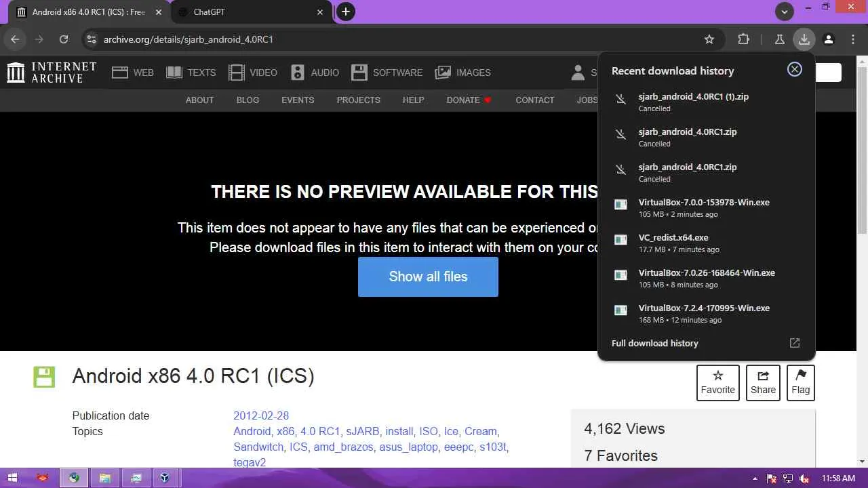The height and width of the screenshot is (488, 868).
Task: Click the green floppy disk software icon
Action: point(44,377)
